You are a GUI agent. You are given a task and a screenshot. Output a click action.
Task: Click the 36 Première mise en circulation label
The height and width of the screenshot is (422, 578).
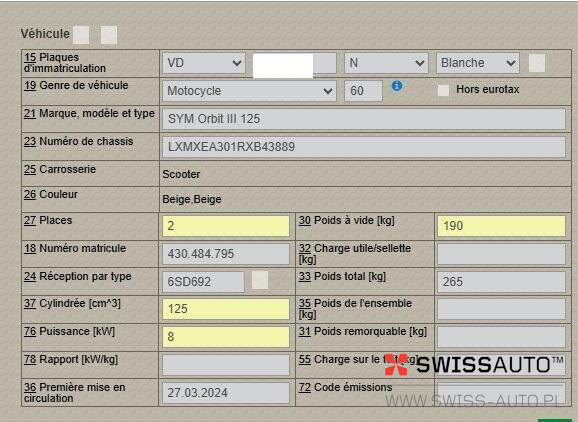pos(75,393)
